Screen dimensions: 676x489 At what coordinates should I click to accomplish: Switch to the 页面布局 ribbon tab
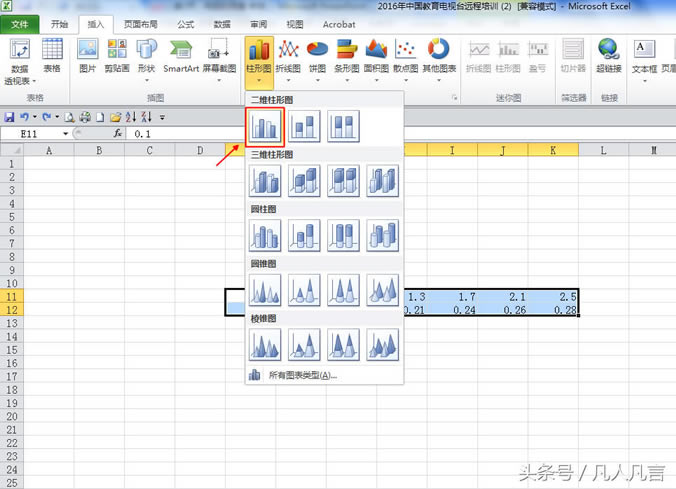[139, 23]
